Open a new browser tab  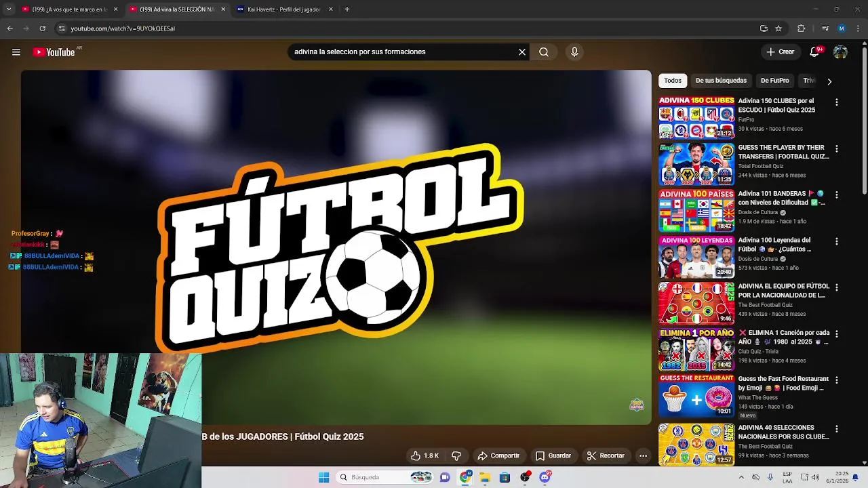(x=347, y=9)
